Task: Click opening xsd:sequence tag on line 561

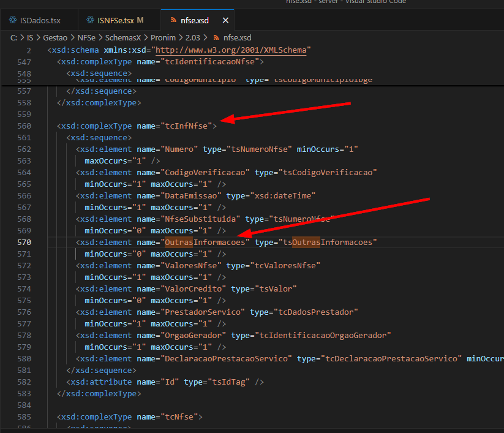Action: (99, 138)
